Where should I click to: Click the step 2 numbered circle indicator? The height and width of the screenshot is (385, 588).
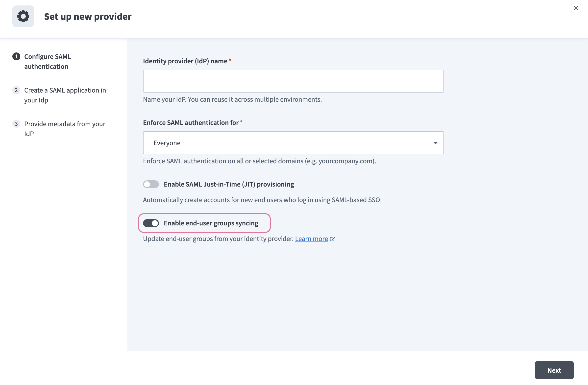pyautogui.click(x=16, y=90)
